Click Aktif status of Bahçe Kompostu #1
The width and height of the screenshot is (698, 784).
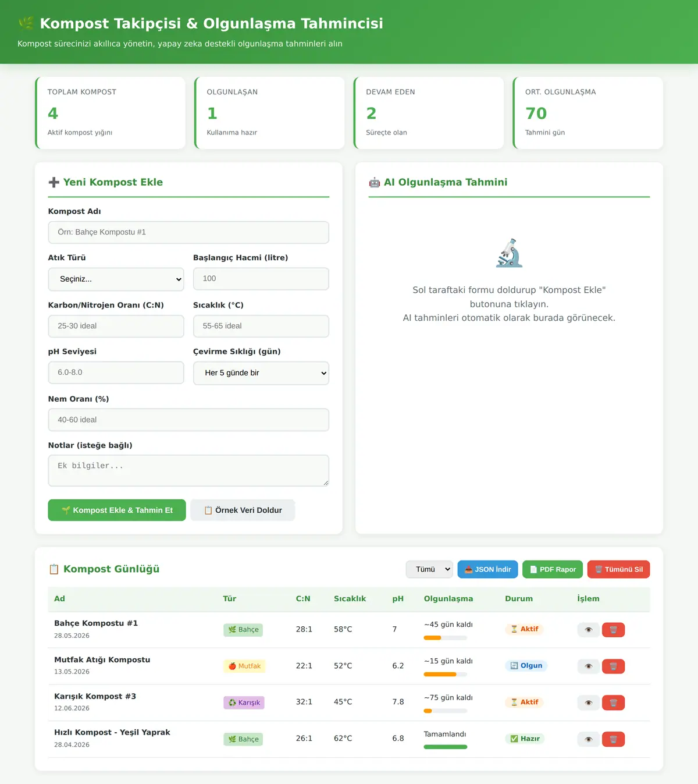(524, 629)
